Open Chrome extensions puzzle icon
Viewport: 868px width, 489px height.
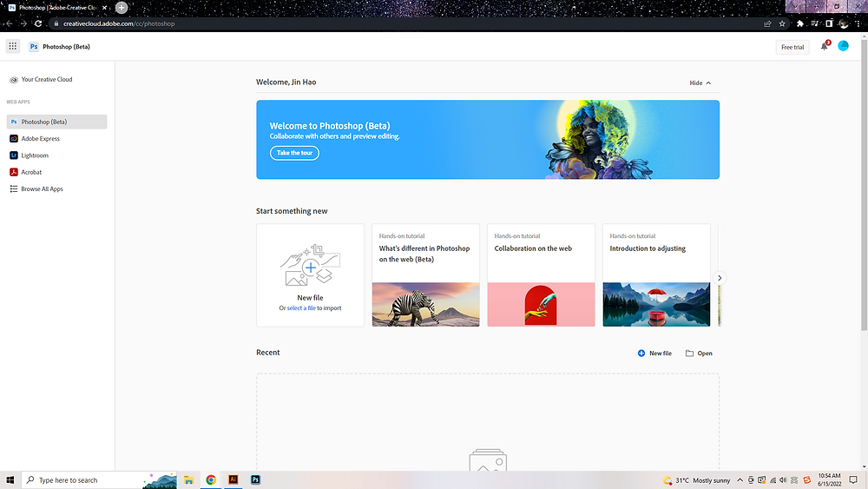(x=800, y=23)
